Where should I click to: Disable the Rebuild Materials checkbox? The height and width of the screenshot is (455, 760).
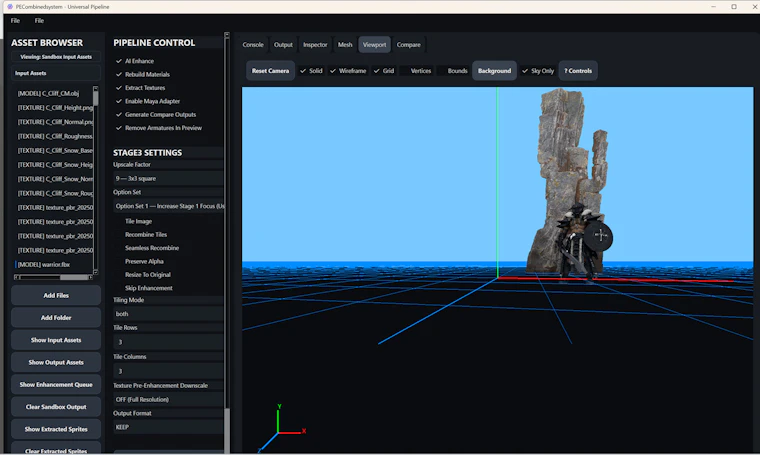(x=143, y=75)
